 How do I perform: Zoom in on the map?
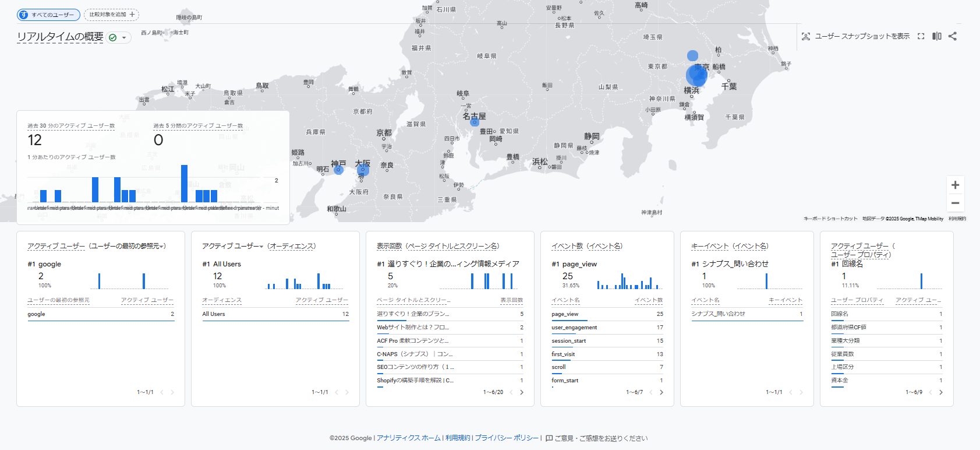point(955,185)
